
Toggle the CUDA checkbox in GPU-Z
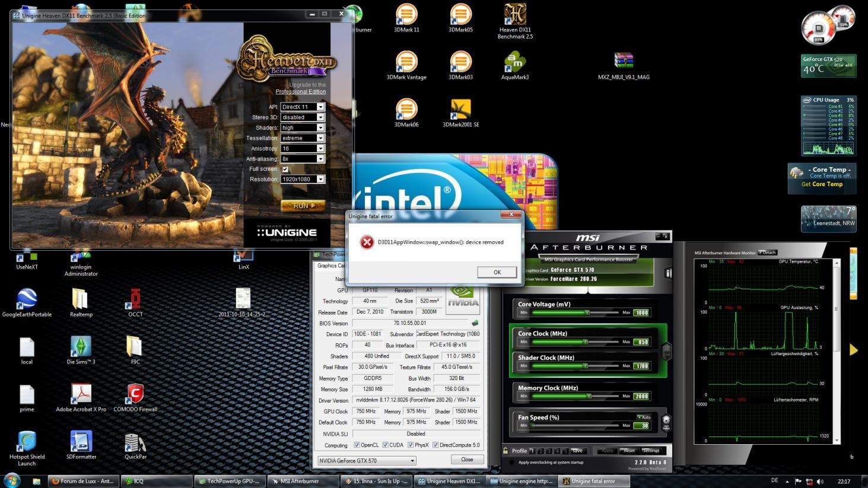pyautogui.click(x=385, y=445)
